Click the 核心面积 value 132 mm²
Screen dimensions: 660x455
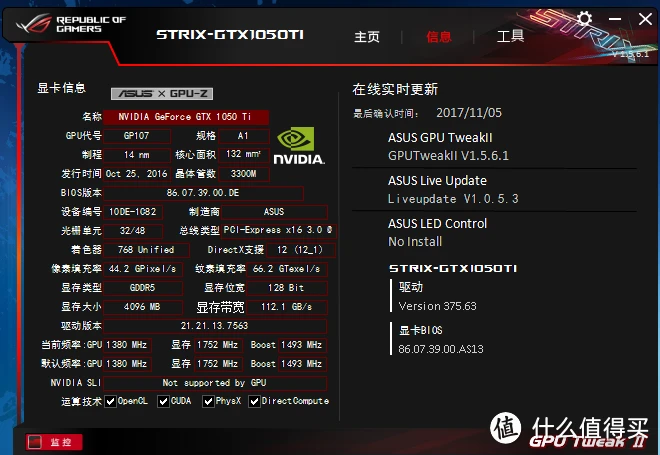tap(244, 155)
